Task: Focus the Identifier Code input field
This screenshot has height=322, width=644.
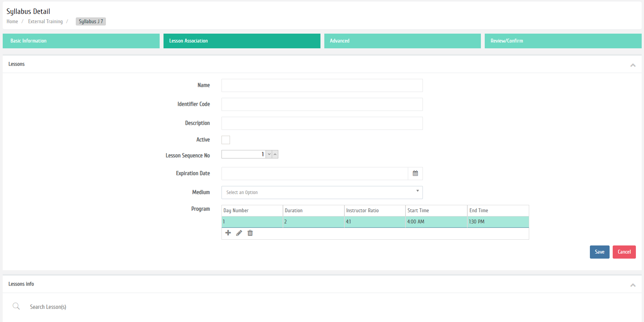Action: (x=322, y=104)
